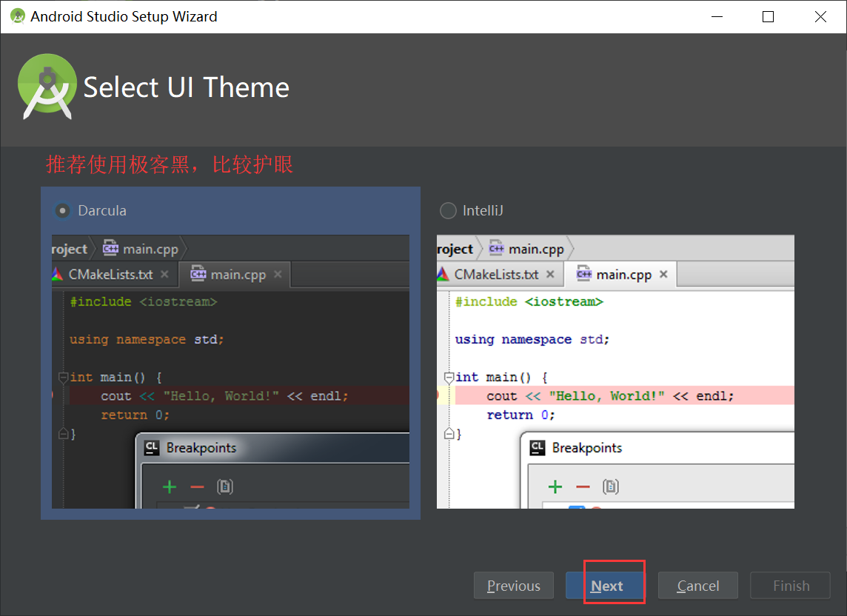This screenshot has width=847, height=616.
Task: Click the Next button
Action: click(x=605, y=586)
